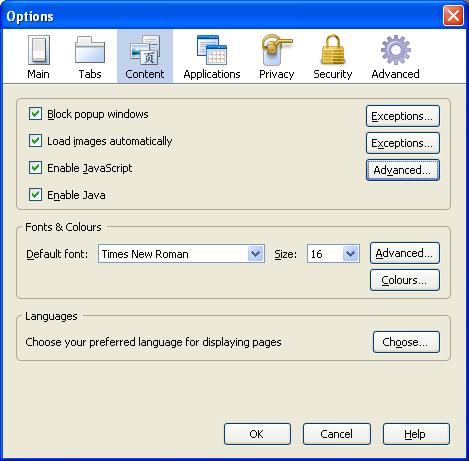Confirm settings with the OK button
The image size is (469, 461).
click(x=257, y=434)
